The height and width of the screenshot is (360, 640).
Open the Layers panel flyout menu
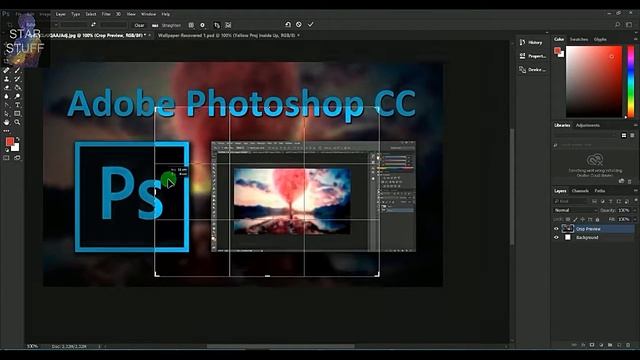click(x=636, y=191)
